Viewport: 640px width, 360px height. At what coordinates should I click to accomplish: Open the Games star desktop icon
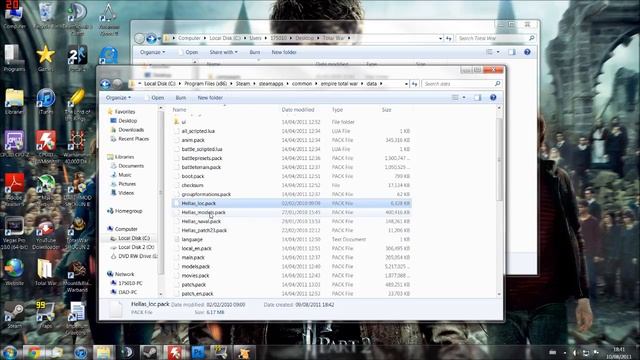tap(46, 58)
